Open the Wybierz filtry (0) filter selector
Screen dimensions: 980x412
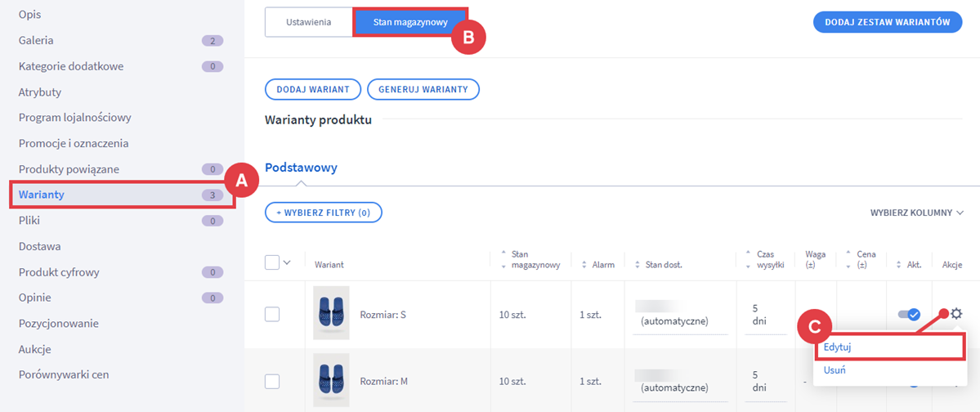tap(323, 213)
